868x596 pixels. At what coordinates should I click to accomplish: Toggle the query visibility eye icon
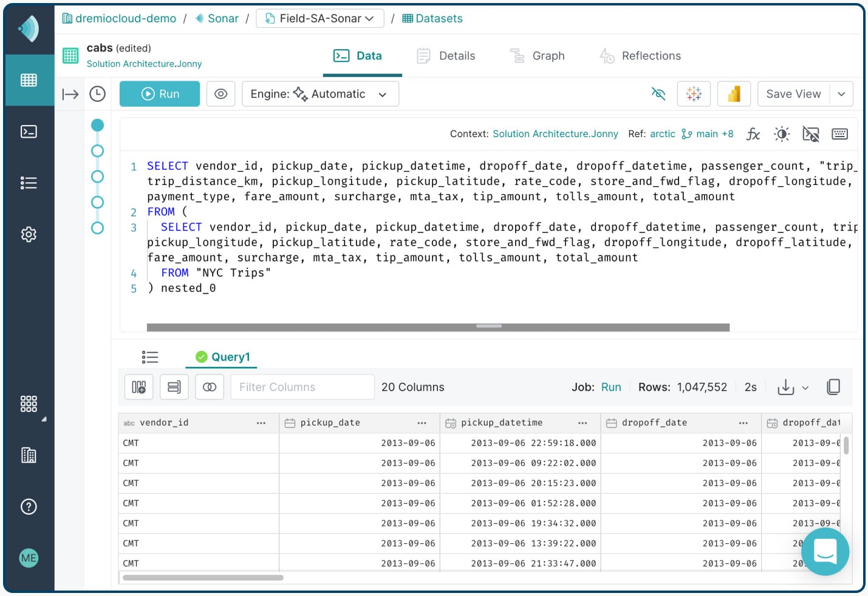(220, 93)
